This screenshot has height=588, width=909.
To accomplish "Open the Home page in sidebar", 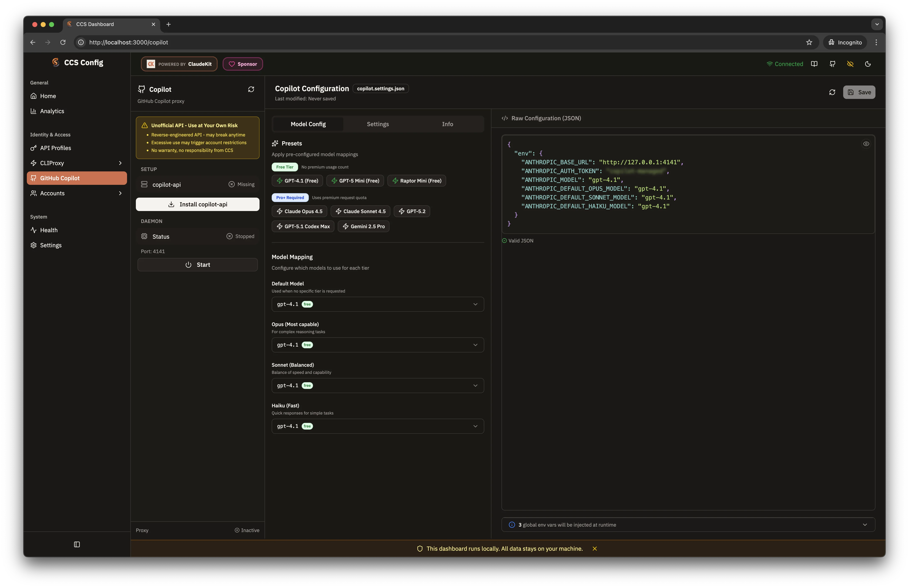I will click(x=48, y=96).
